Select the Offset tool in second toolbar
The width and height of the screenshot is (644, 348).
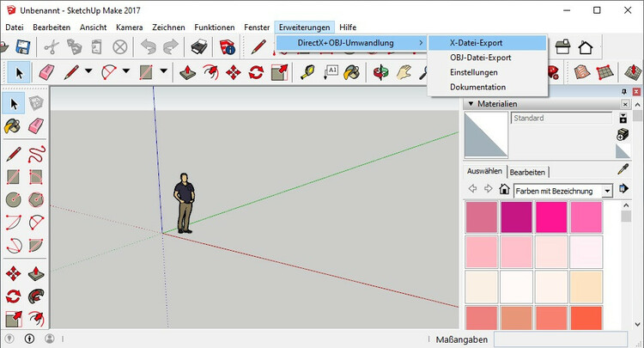tap(210, 72)
